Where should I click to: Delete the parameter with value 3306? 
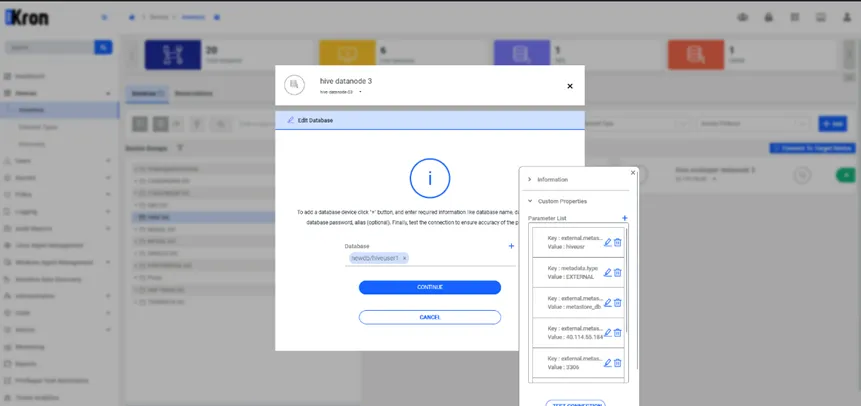pyautogui.click(x=617, y=363)
